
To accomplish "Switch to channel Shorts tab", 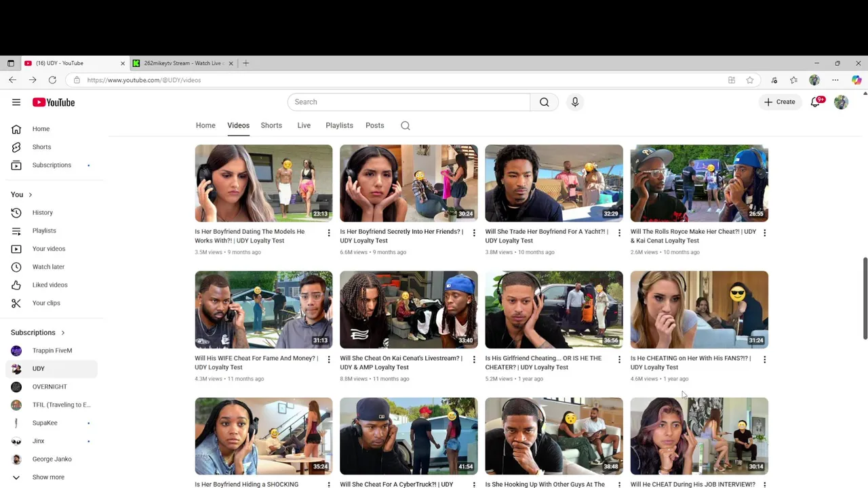I will (x=271, y=125).
